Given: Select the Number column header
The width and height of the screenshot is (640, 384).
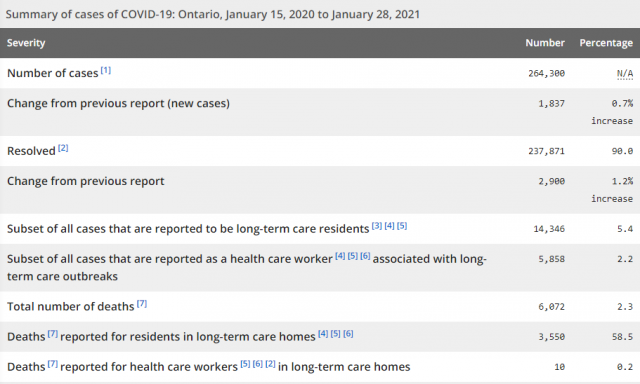Looking at the screenshot, I should [545, 43].
